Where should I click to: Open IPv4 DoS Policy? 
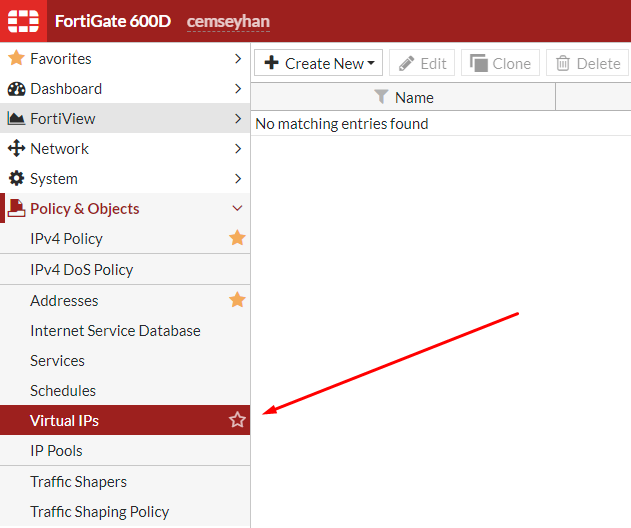point(125,269)
